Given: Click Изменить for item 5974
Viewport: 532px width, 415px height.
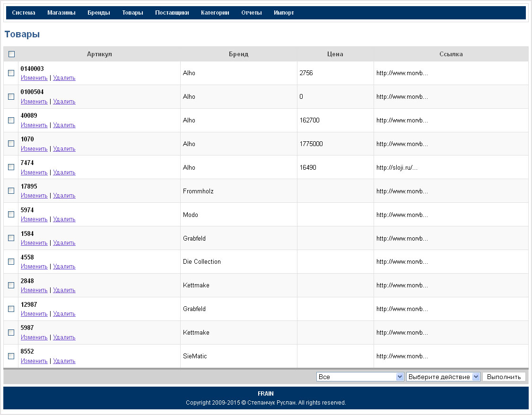Looking at the screenshot, I should [34, 219].
